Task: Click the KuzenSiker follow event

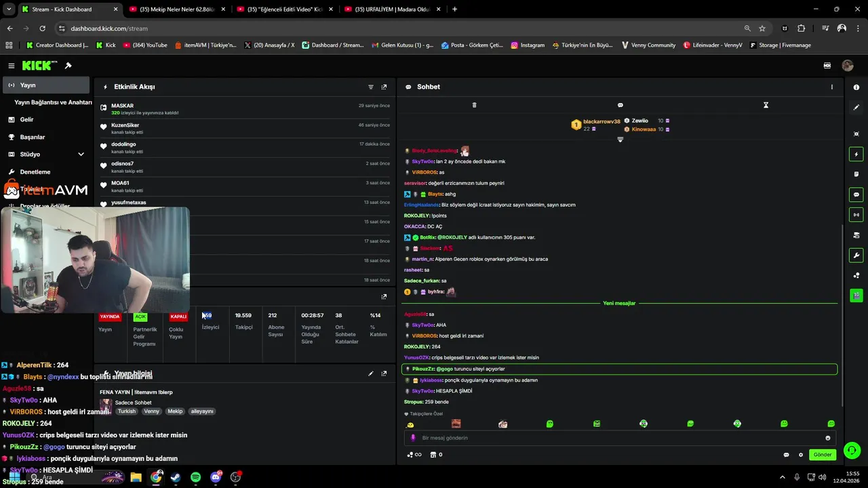Action: pos(245,128)
